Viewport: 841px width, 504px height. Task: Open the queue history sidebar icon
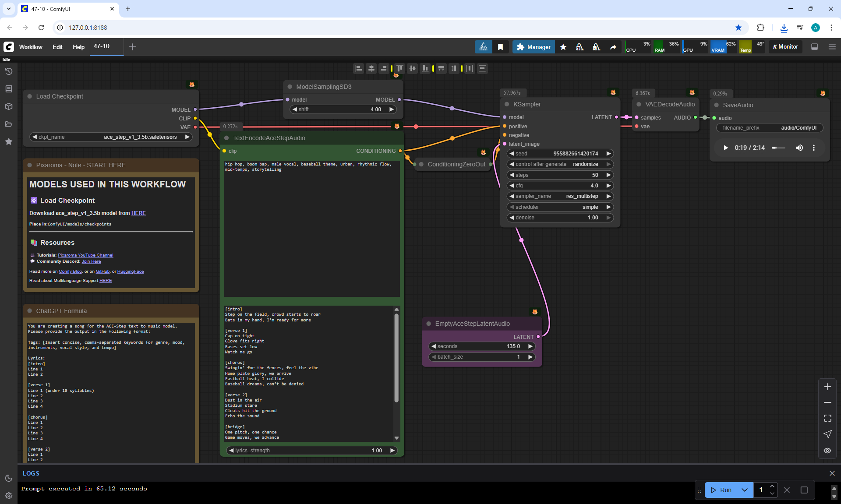pos(8,71)
